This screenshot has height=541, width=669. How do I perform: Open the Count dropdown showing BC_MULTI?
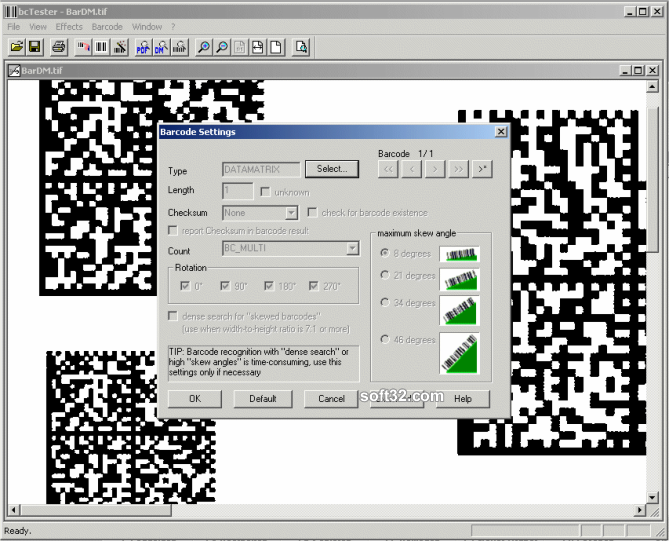pyautogui.click(x=352, y=248)
